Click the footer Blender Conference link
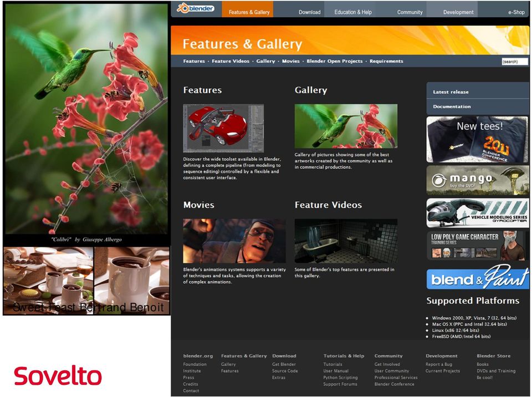 (394, 384)
